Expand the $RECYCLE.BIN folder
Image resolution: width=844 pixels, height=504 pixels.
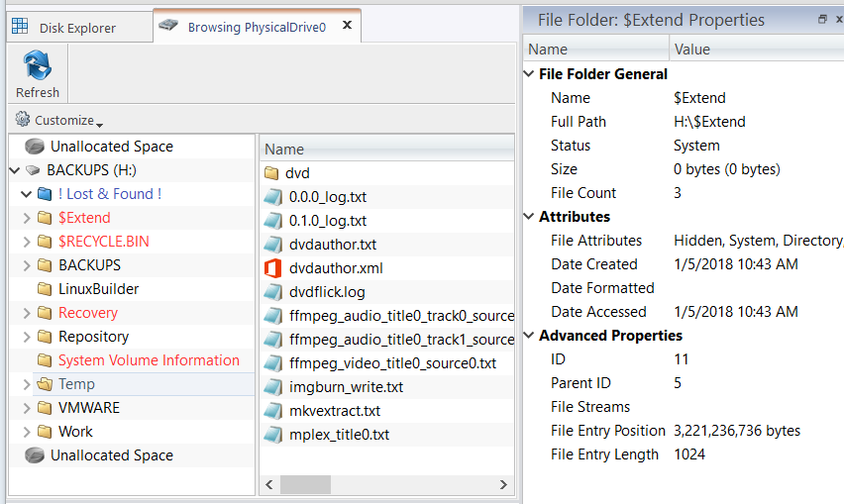coord(26,242)
